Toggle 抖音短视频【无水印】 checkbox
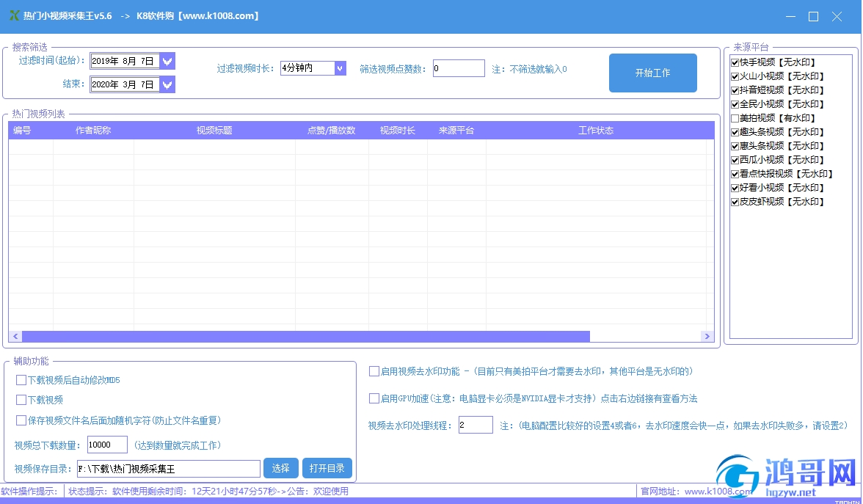The width and height of the screenshot is (863, 504). click(735, 90)
